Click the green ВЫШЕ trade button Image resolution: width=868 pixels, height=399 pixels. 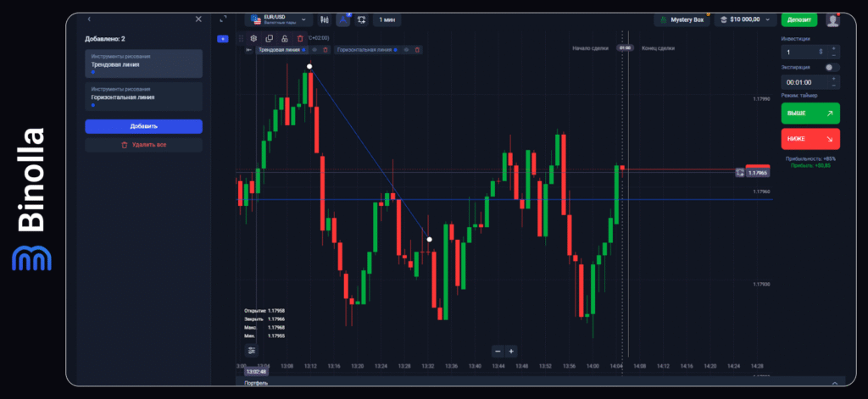(810, 114)
